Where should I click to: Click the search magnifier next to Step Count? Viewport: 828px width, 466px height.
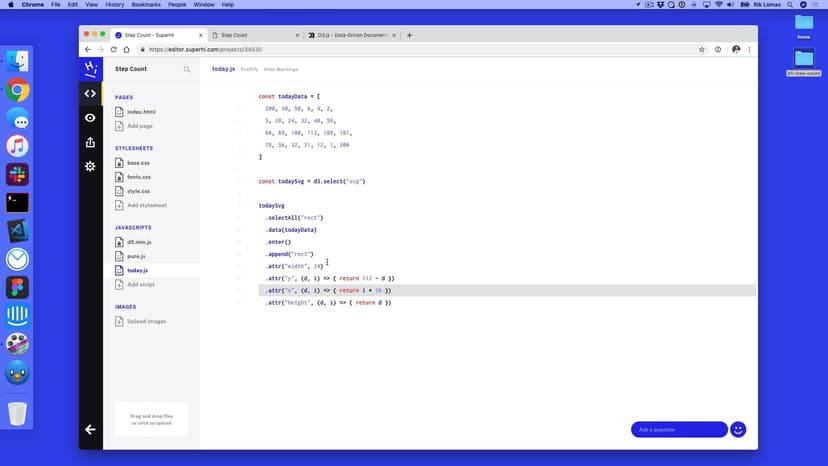pos(186,70)
